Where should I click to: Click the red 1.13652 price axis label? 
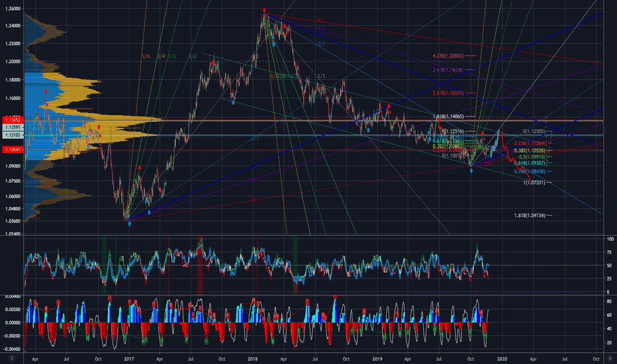11,120
